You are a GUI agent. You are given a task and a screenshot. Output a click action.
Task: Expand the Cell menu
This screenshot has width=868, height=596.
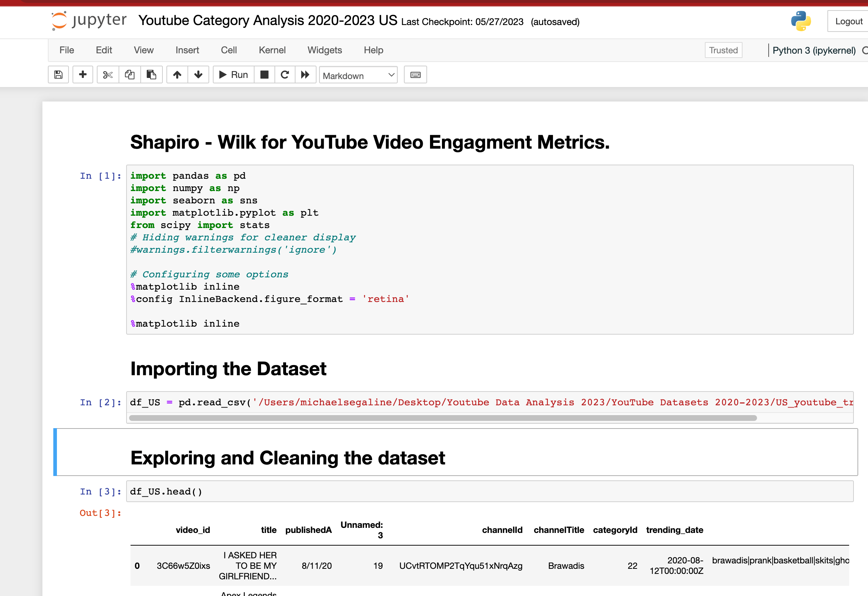[x=228, y=50]
